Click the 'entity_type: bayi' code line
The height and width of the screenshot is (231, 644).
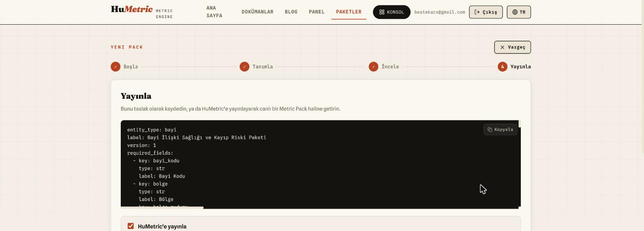click(152, 130)
